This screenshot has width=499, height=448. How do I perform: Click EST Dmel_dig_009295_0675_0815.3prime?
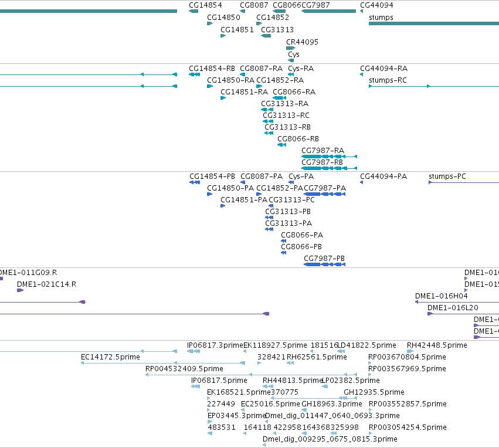coord(330,439)
